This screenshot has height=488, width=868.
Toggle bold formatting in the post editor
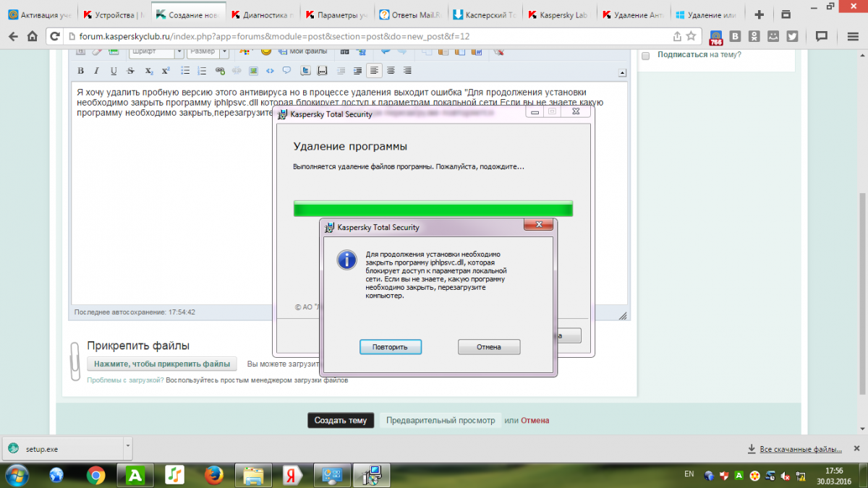pyautogui.click(x=80, y=71)
